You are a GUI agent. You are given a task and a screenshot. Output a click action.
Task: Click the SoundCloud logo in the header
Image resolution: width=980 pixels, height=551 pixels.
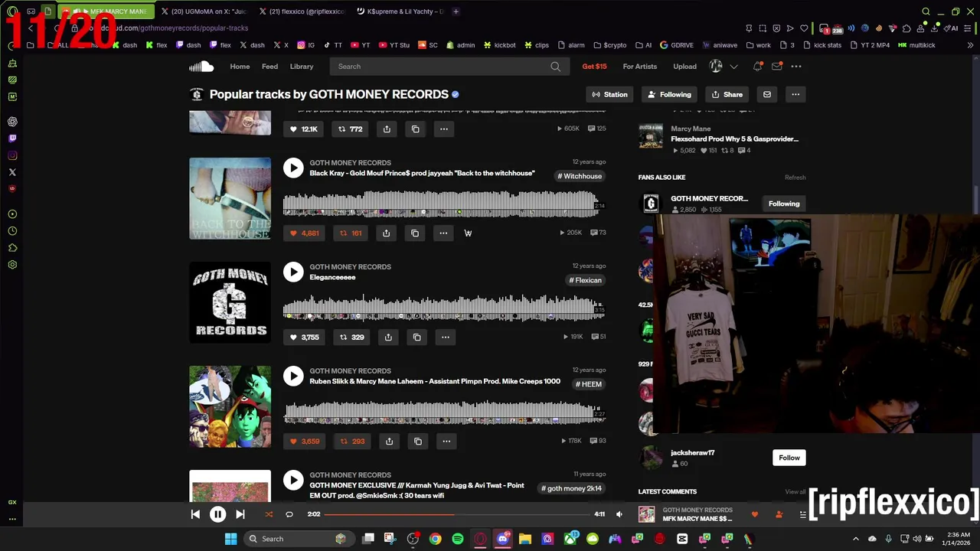pos(201,67)
